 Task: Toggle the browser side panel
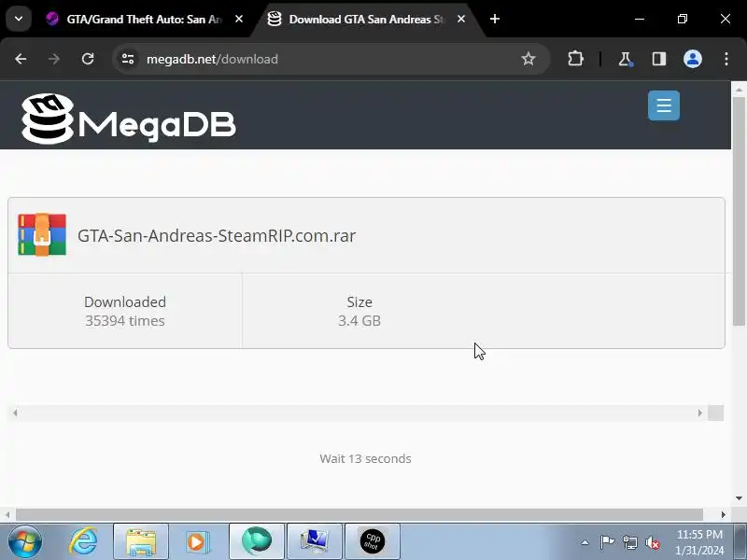click(x=659, y=59)
